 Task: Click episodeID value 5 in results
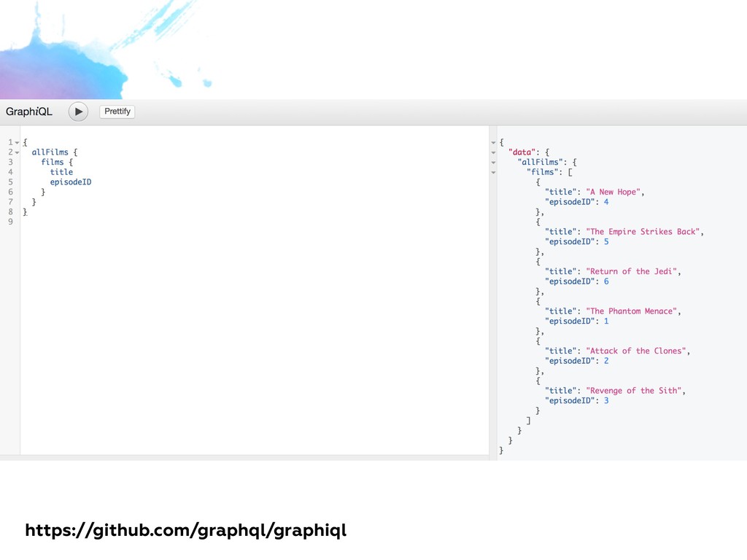pos(606,242)
